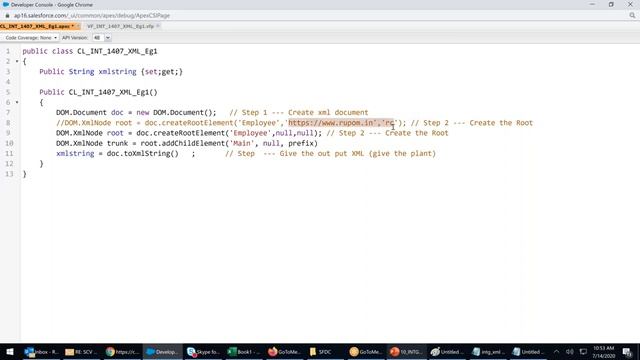Screen dimensions: 640x360
Task: Collapse the class block fold arrow on line 2
Action: (x=17, y=61)
